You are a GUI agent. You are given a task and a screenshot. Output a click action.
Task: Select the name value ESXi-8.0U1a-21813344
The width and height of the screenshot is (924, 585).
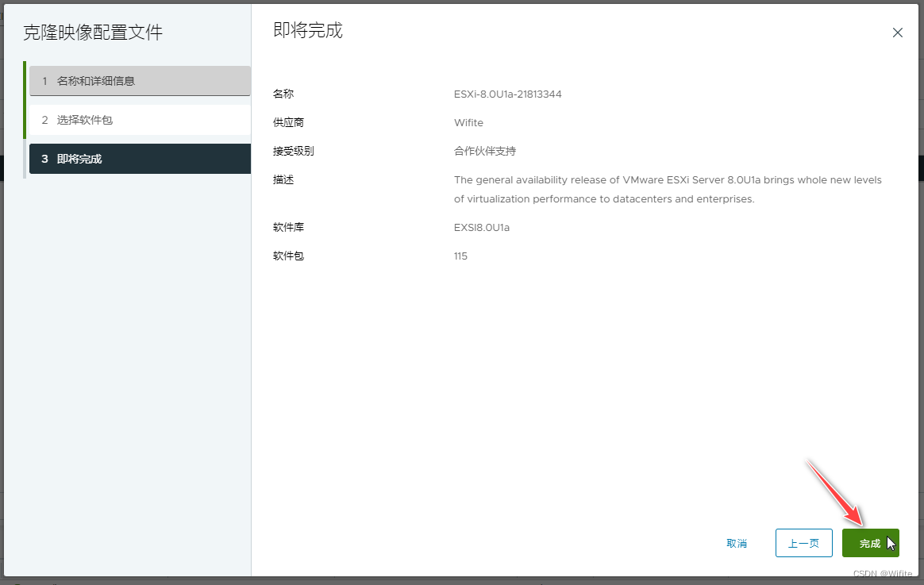(507, 94)
